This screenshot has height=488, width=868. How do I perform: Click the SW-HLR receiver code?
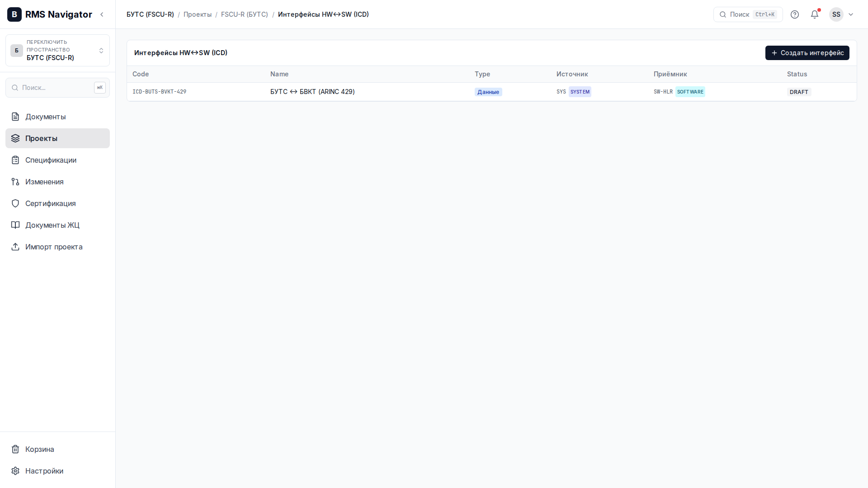[663, 92]
